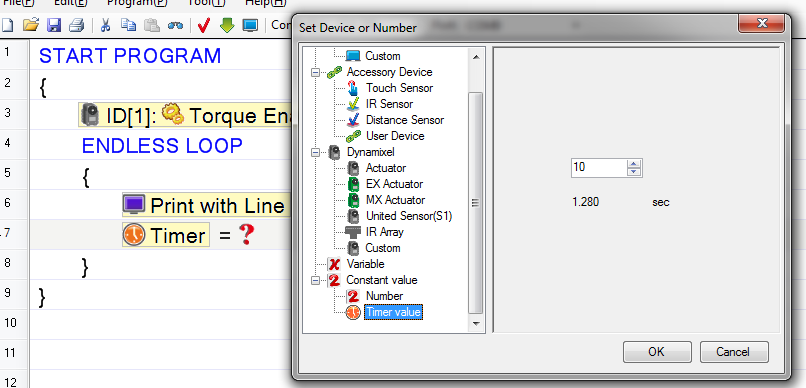Viewport: 806px width, 388px height.
Task: Click the IR Sensor checkmark icon
Action: coord(353,104)
